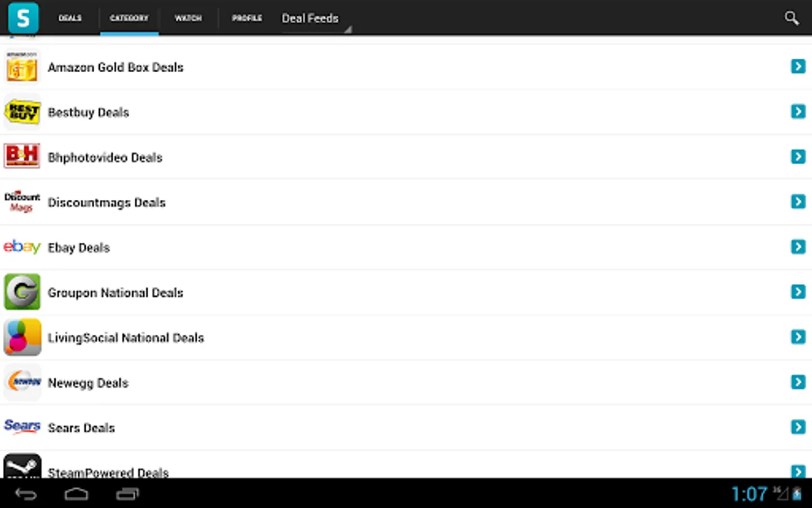Tap the Newegg logo icon
Screen dimensions: 812x508
tap(23, 382)
